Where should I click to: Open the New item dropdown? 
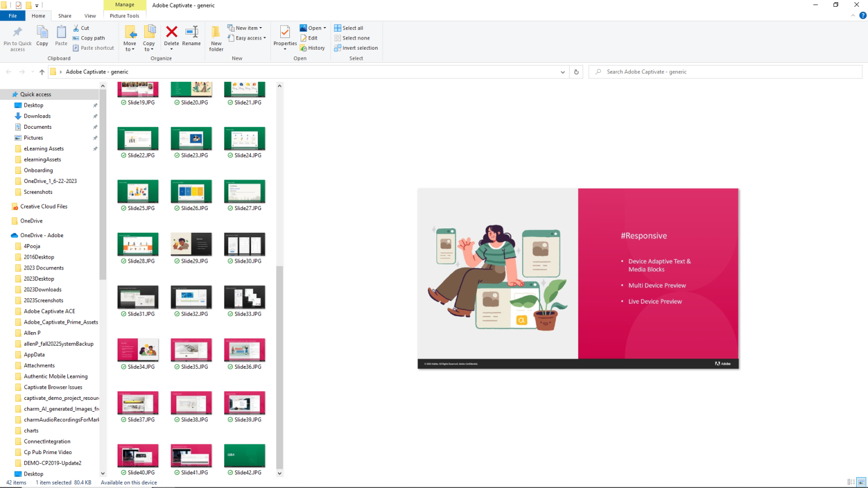pos(245,27)
